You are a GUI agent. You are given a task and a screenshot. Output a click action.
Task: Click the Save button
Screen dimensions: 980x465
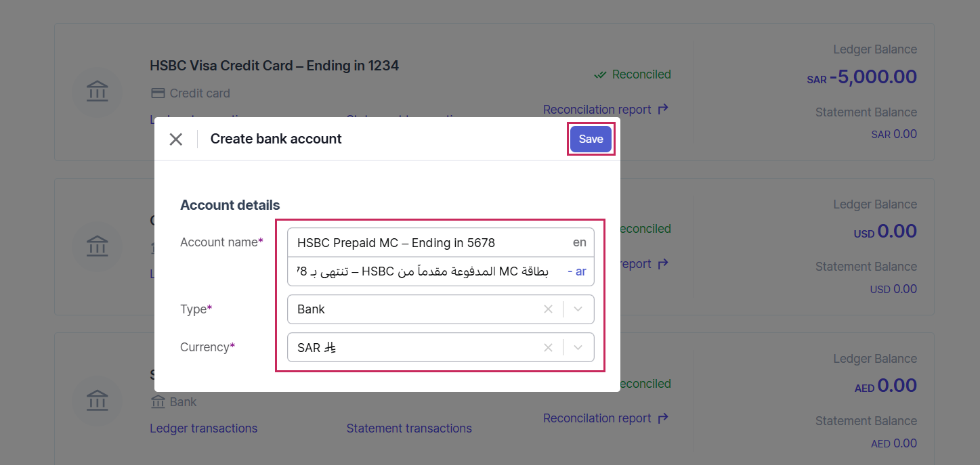pyautogui.click(x=591, y=139)
